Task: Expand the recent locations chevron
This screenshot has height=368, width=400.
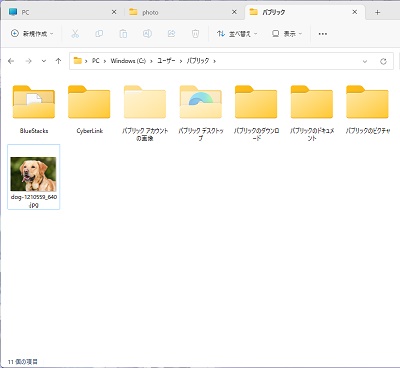Action: coord(44,61)
